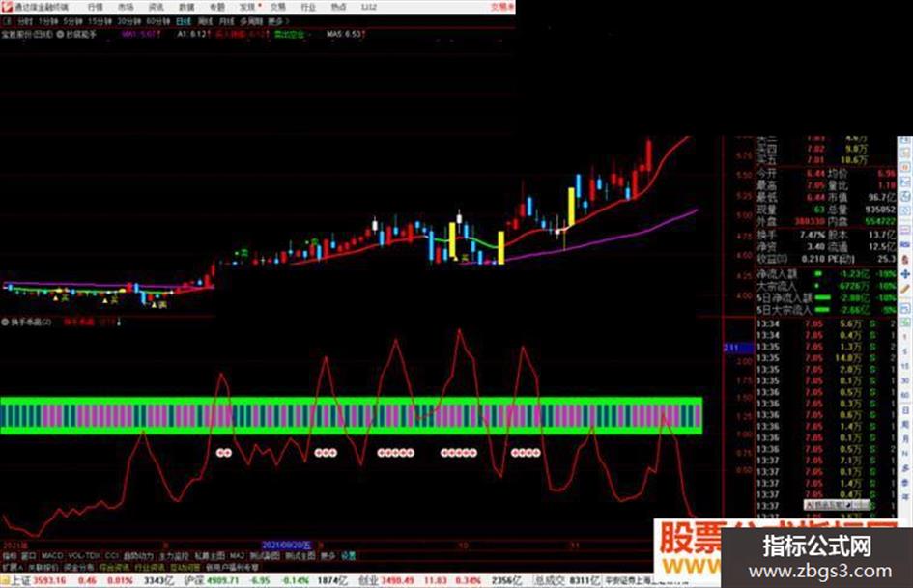Select the 指标 tab in bottom bar

tap(10, 556)
